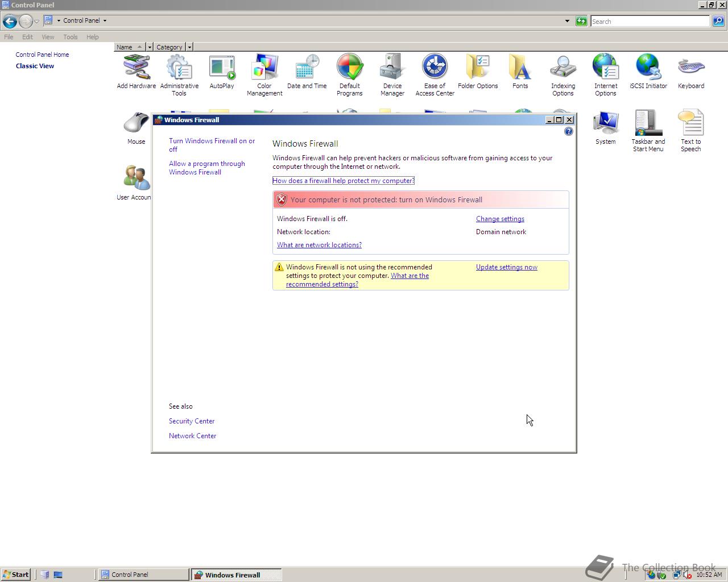728x582 pixels.
Task: Open the Ease of Access Center icon
Action: tap(435, 75)
